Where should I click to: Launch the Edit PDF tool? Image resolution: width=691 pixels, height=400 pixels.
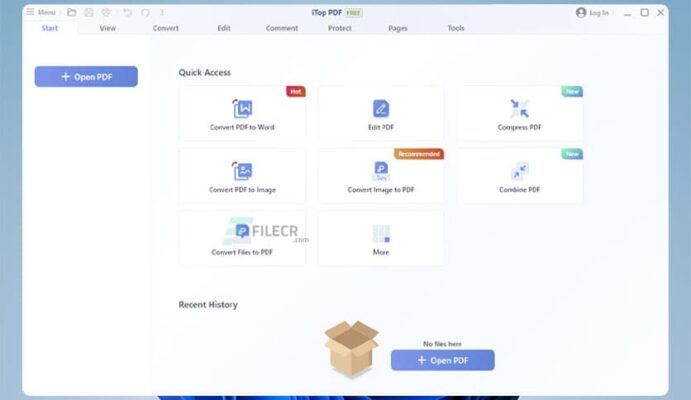[x=381, y=113]
